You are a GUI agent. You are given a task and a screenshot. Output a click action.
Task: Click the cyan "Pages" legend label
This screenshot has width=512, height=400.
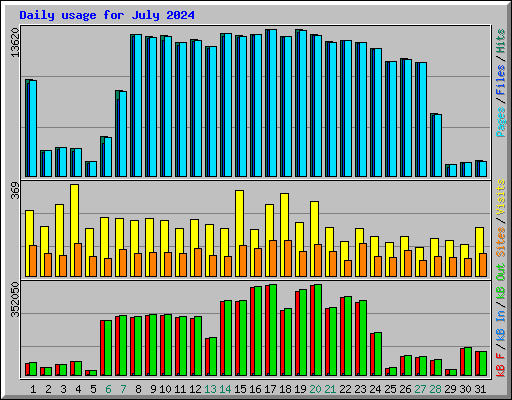pyautogui.click(x=501, y=122)
